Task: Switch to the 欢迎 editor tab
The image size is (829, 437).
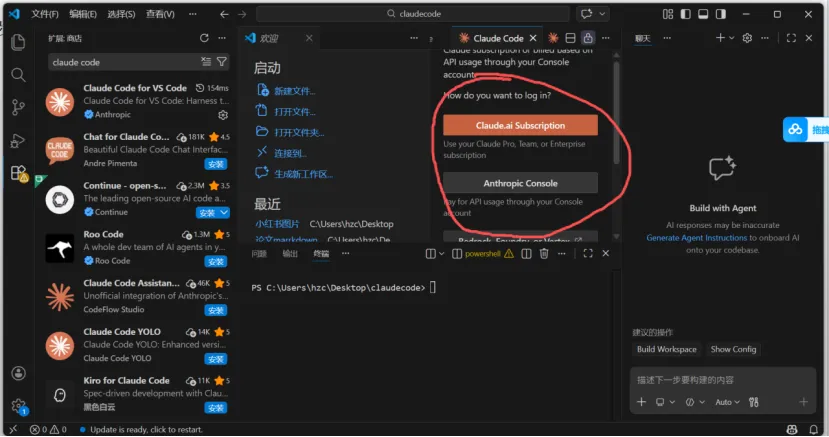Action: tap(269, 38)
